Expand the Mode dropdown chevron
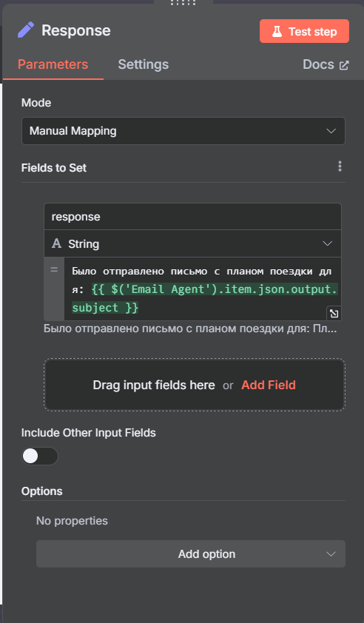Viewport: 364px width, 623px height. click(331, 131)
